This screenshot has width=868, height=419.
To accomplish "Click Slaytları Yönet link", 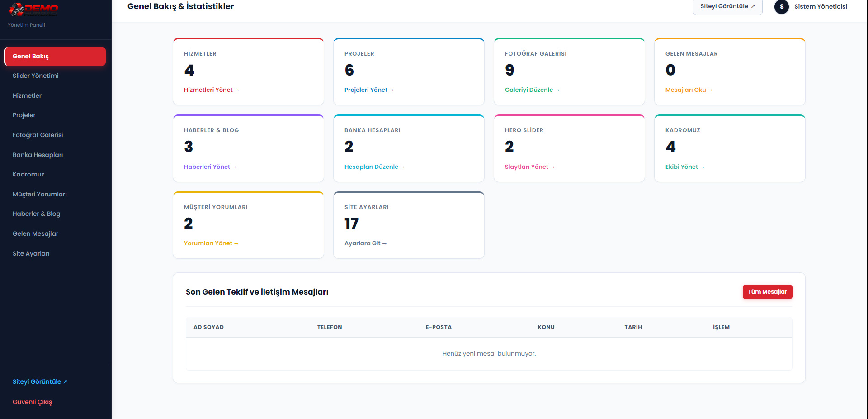I will pos(529,167).
